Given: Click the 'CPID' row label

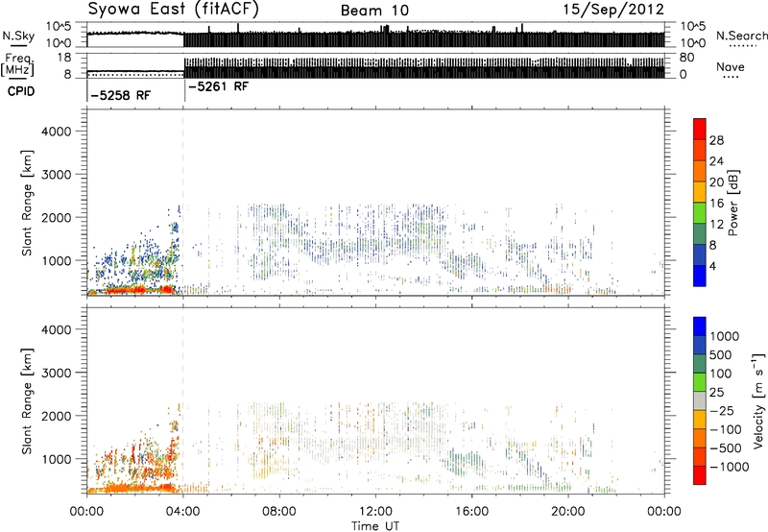Looking at the screenshot, I should (21, 91).
